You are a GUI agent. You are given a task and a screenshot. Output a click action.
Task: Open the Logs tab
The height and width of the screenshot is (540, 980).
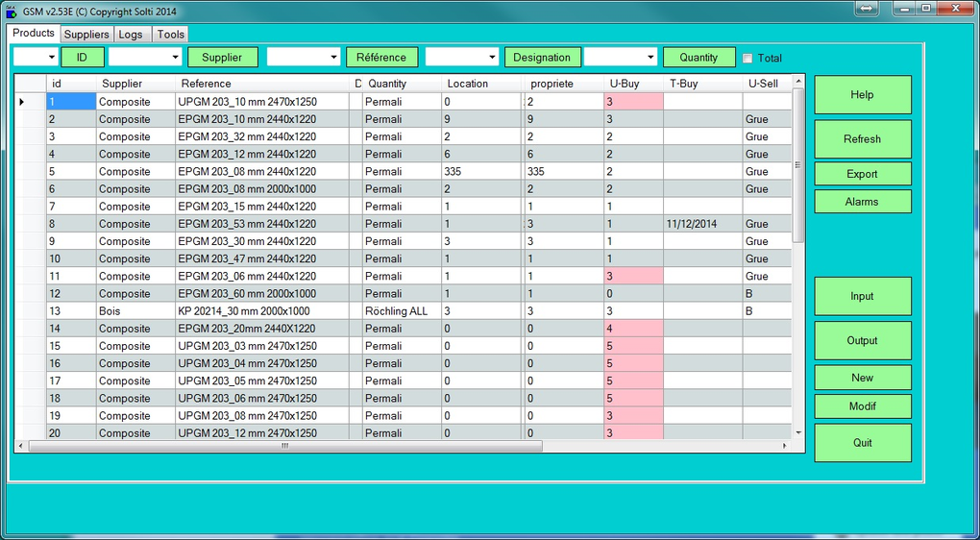pyautogui.click(x=131, y=35)
